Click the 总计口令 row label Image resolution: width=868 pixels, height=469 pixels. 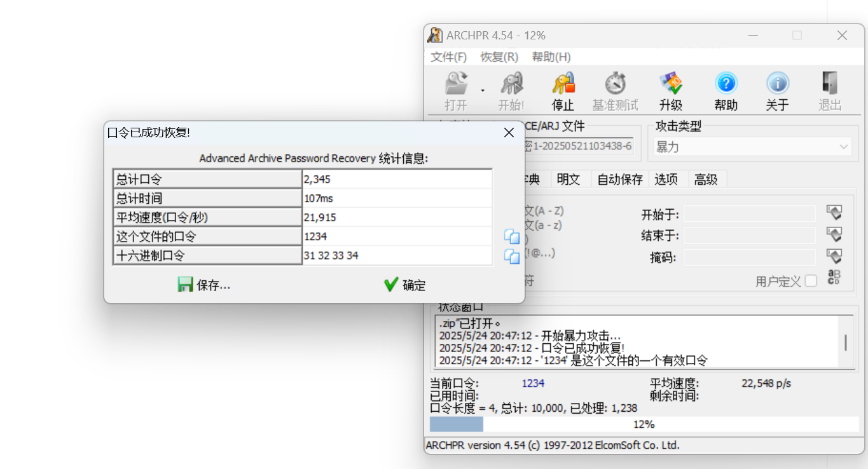pos(207,179)
